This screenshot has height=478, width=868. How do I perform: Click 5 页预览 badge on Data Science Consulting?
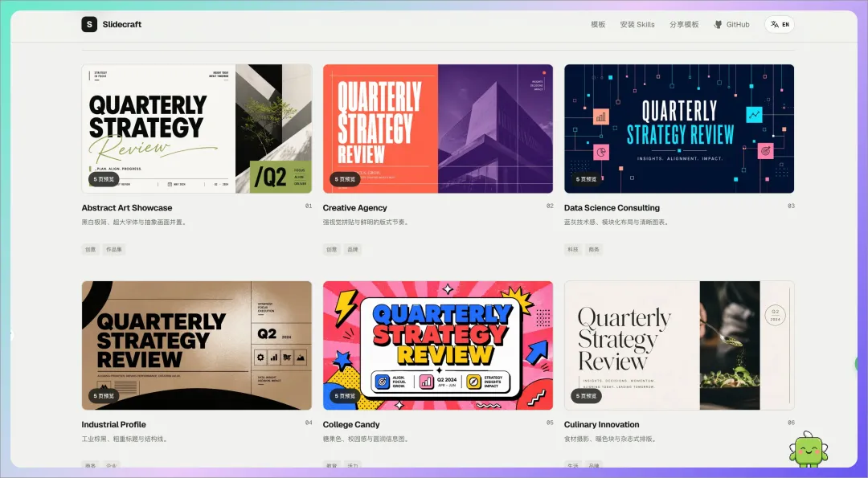click(x=586, y=179)
